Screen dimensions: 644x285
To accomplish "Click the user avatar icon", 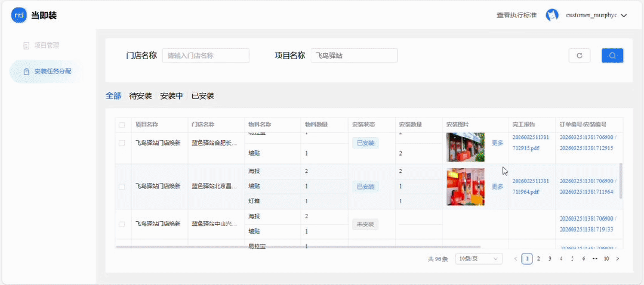I will [x=552, y=16].
